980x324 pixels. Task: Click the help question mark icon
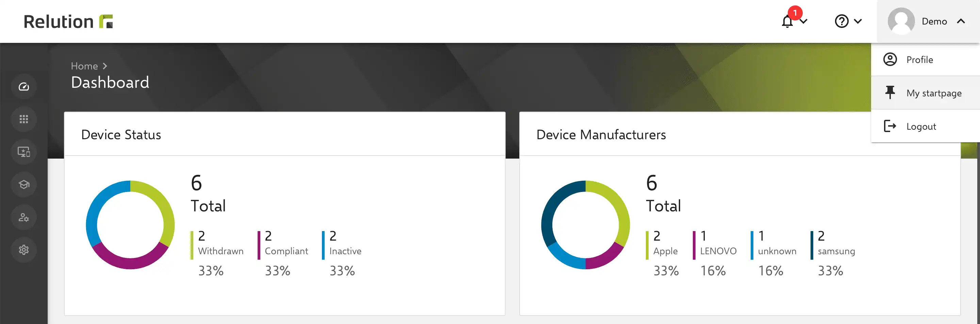click(842, 21)
